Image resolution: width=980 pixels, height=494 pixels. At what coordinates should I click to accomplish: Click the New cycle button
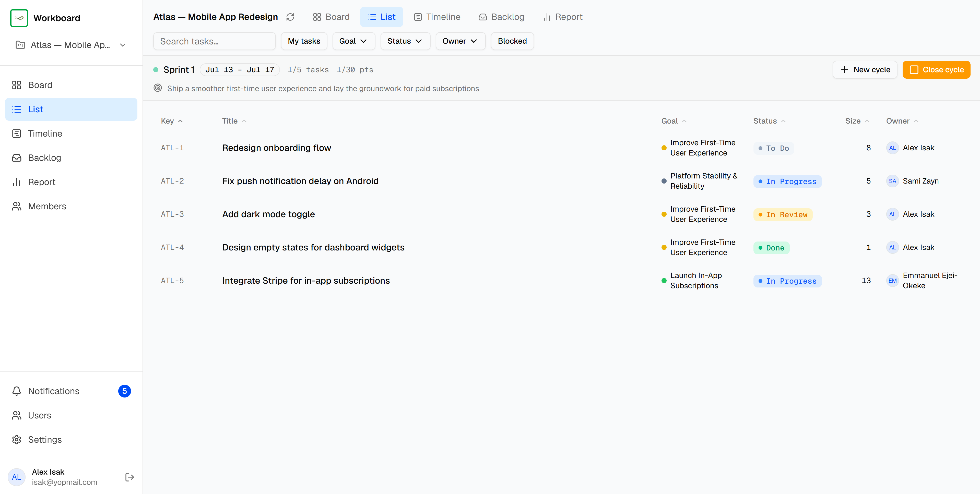[x=865, y=70]
